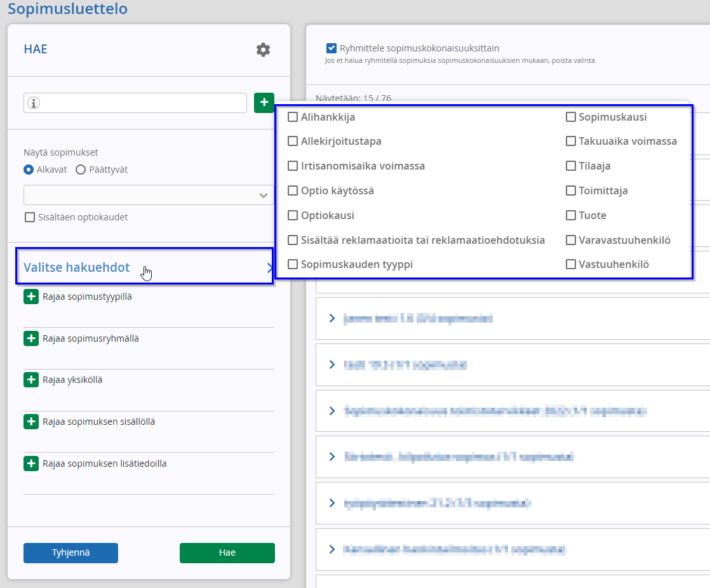Select the Päättyvät radio button

[81, 170]
